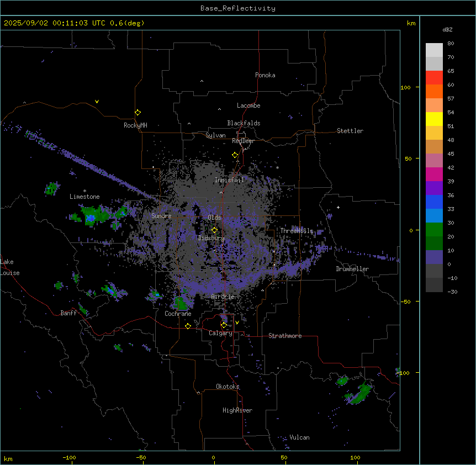Image resolution: width=476 pixels, height=465 pixels.
Task: Click the Cochrane city label
Action: click(178, 314)
